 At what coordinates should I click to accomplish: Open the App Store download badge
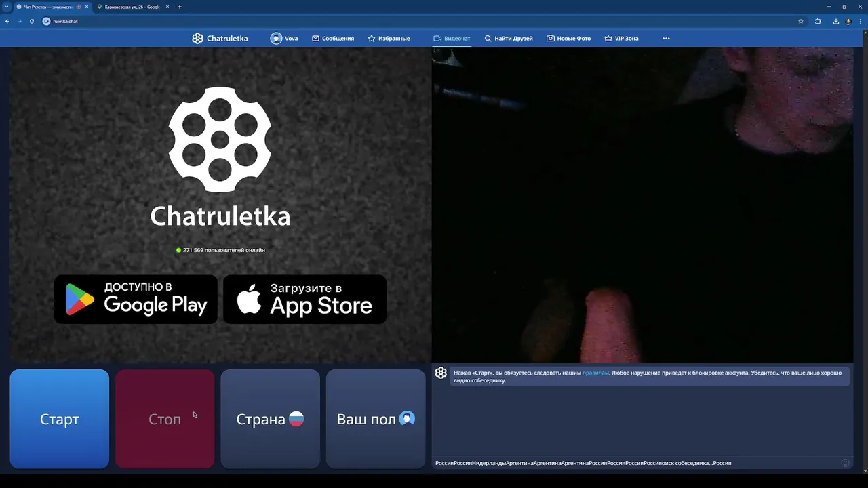click(304, 299)
